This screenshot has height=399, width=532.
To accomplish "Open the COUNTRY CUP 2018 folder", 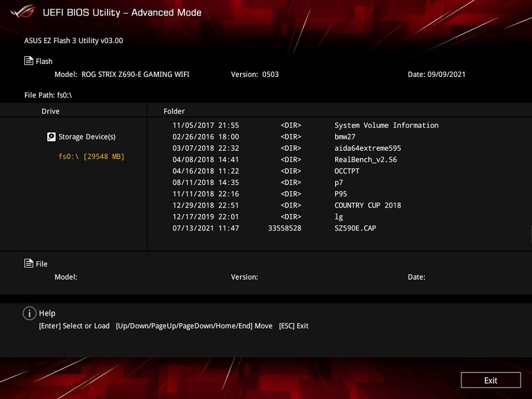I will pos(368,205).
